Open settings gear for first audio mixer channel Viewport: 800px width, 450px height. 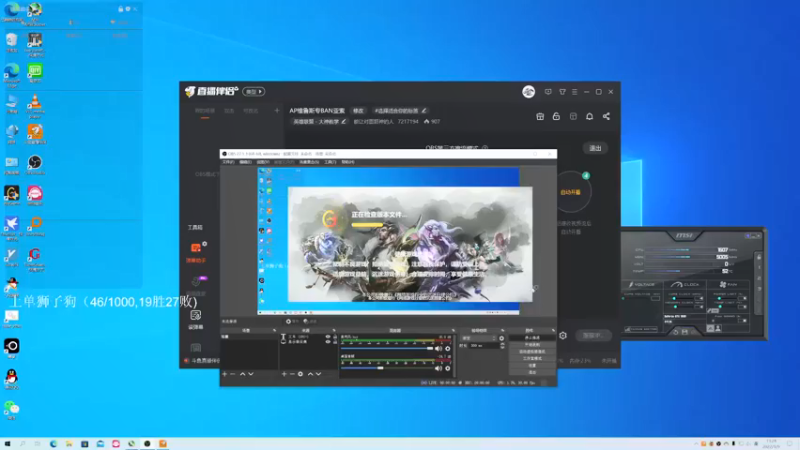(447, 349)
